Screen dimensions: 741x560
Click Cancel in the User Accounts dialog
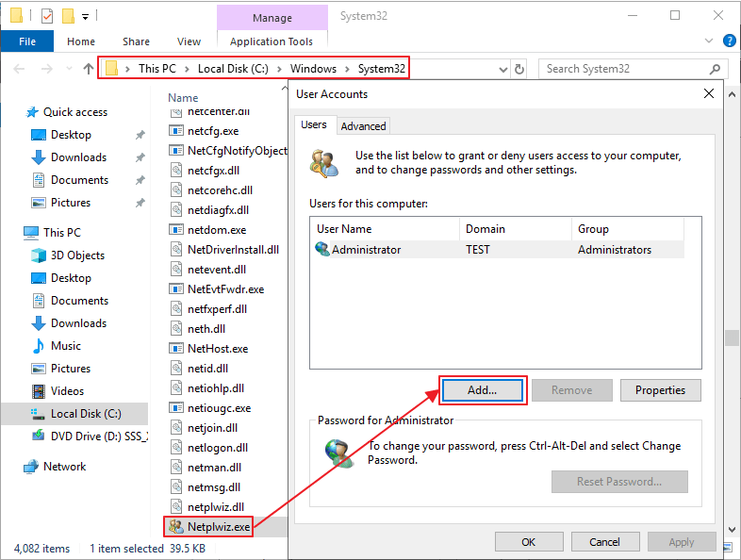click(x=605, y=542)
